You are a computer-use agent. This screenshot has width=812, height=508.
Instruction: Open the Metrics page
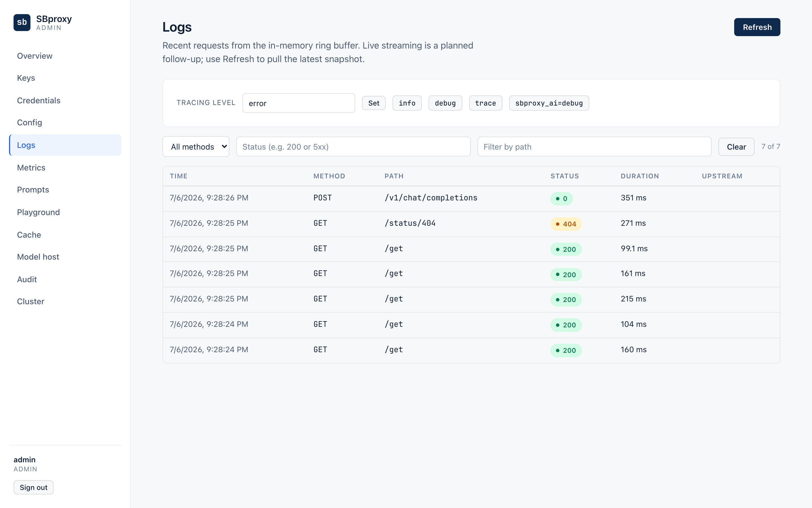point(65,168)
